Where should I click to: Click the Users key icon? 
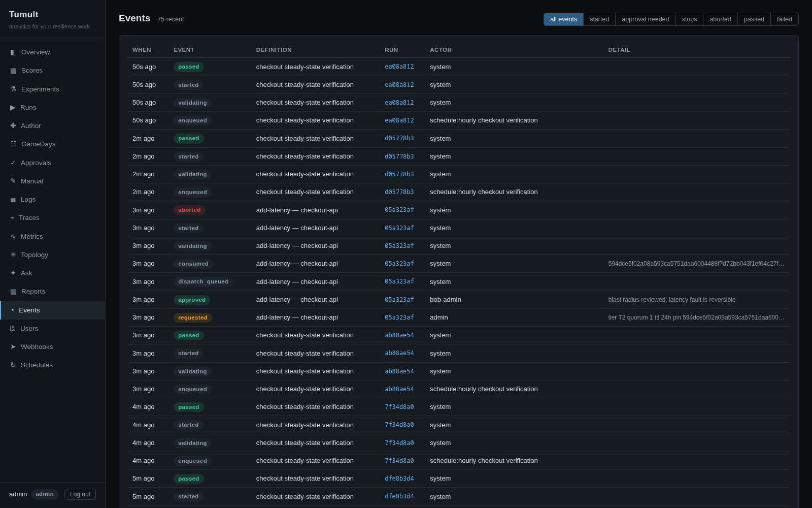[x=13, y=328]
